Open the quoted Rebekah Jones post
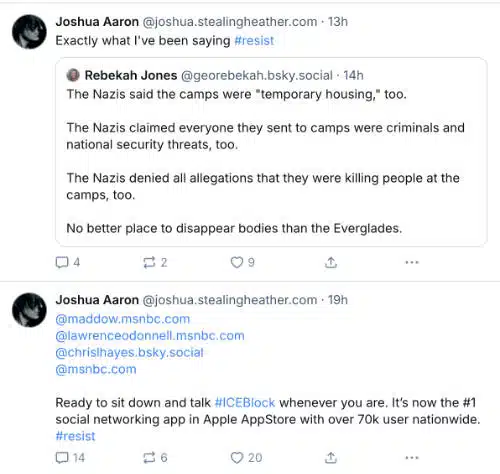Image resolution: width=500 pixels, height=474 pixels. click(x=271, y=152)
